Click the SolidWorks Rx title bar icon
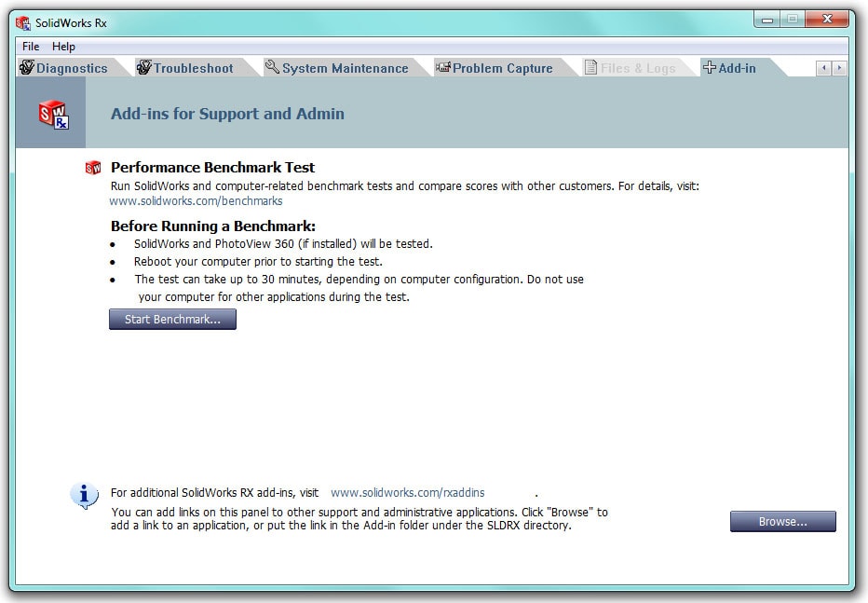868x603 pixels. (22, 22)
